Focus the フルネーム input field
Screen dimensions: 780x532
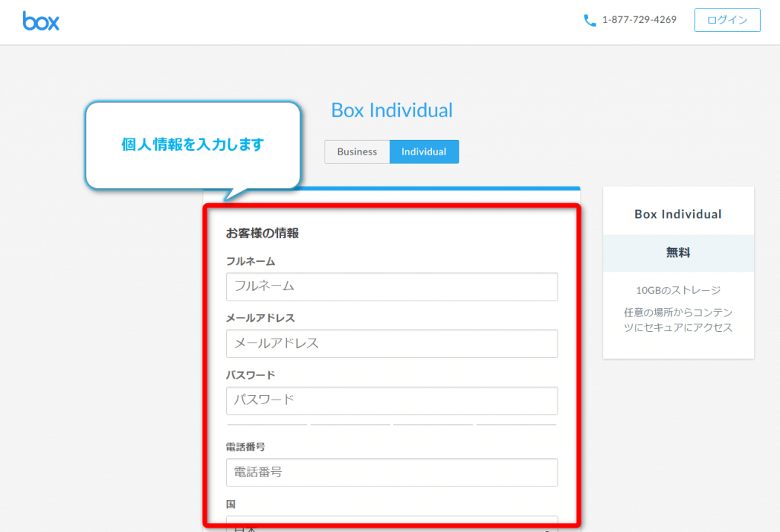coord(392,287)
